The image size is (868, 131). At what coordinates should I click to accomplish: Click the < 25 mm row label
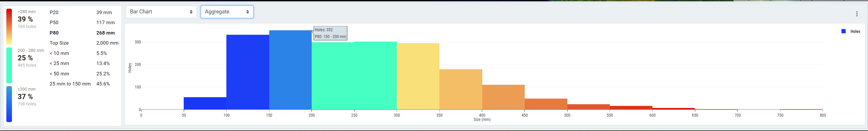(59, 63)
